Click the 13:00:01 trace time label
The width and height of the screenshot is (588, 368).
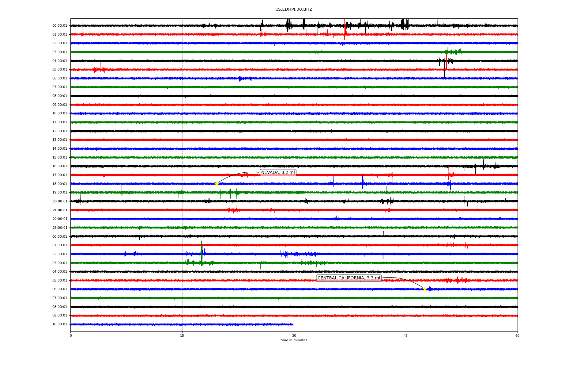click(x=60, y=140)
